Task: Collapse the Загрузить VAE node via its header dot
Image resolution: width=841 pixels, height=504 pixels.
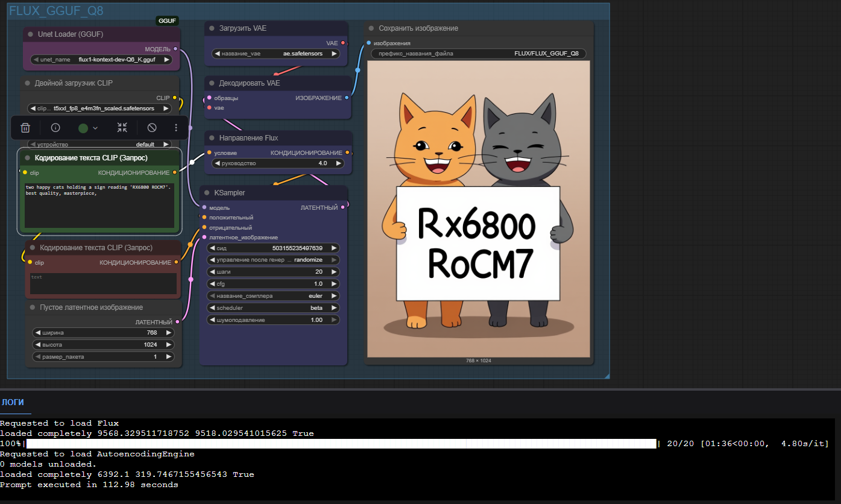Action: coord(210,28)
